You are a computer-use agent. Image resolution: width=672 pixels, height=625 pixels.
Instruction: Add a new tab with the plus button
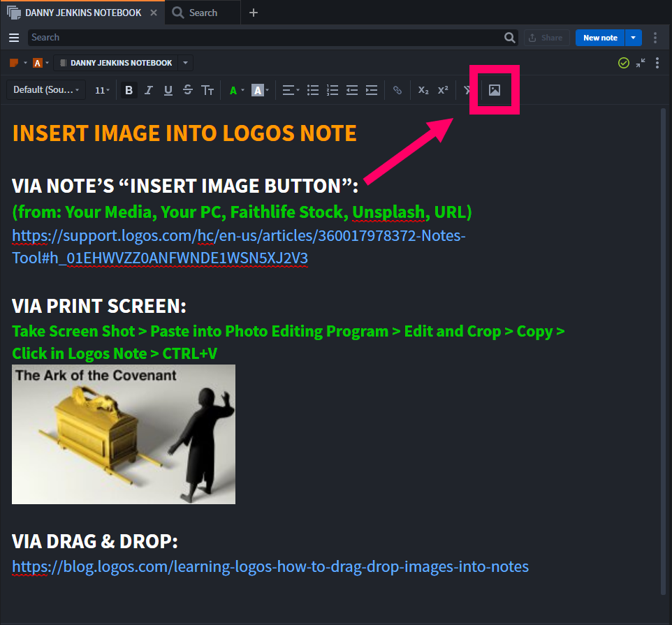[254, 13]
